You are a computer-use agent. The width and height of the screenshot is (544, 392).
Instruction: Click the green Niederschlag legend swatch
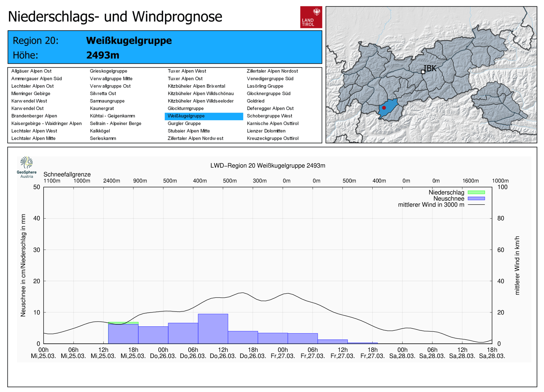tap(476, 192)
